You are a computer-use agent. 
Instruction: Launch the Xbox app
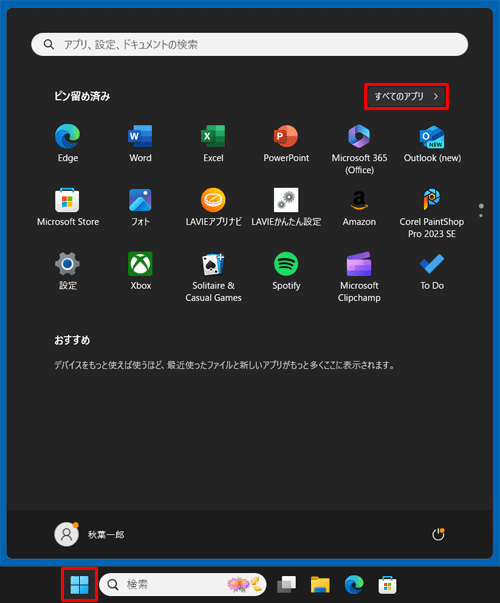tap(140, 271)
